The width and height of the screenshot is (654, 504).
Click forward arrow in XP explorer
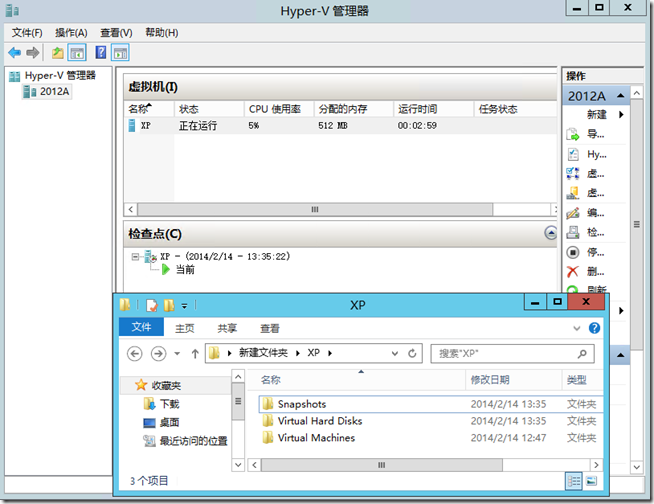click(158, 353)
